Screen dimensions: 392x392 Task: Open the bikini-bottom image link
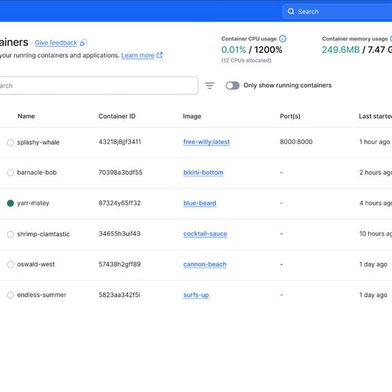click(x=203, y=172)
